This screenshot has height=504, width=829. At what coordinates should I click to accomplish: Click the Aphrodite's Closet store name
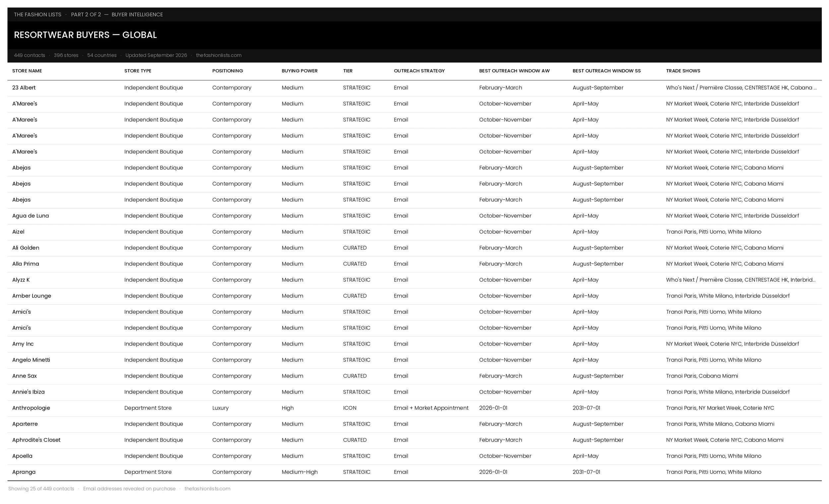(x=36, y=440)
